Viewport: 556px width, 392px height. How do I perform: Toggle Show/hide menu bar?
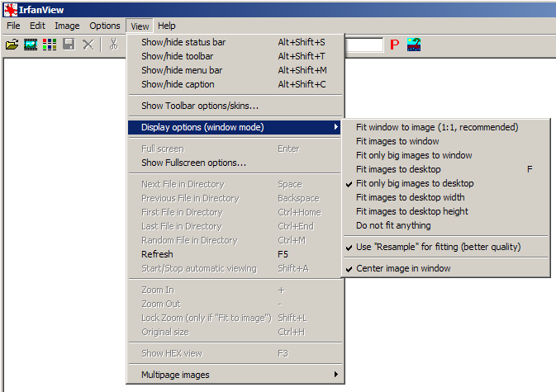coord(235,70)
